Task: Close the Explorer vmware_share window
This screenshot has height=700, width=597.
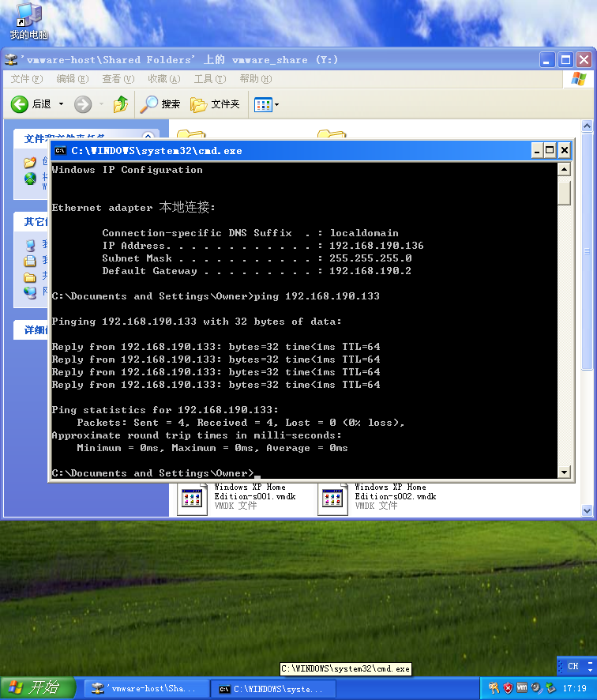Action: tap(584, 60)
